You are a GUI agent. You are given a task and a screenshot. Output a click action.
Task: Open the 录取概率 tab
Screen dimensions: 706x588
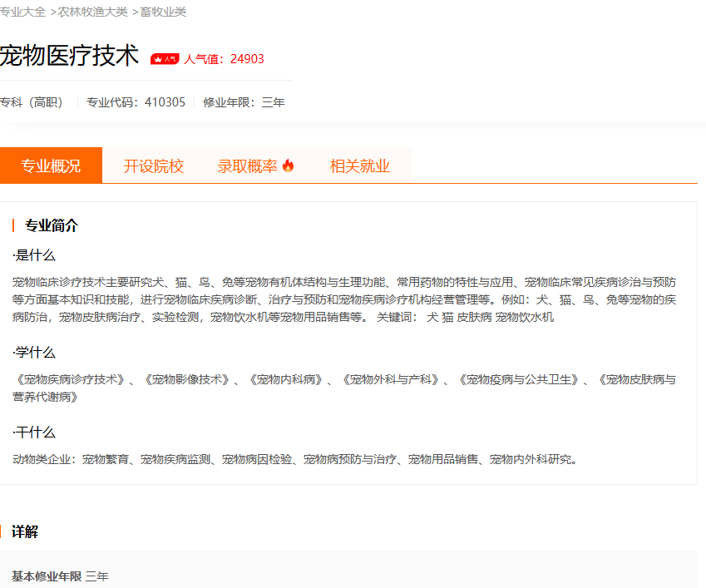[x=247, y=166]
